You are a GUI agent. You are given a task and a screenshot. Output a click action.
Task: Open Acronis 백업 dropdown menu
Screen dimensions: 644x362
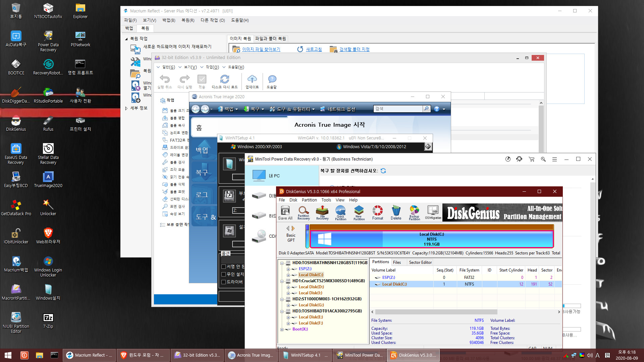(228, 109)
